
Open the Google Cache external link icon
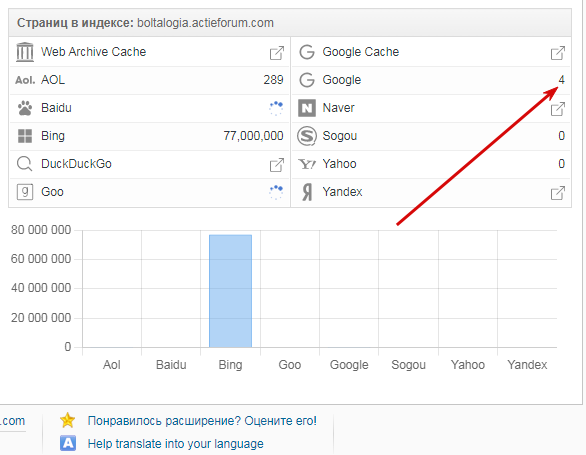tap(558, 53)
